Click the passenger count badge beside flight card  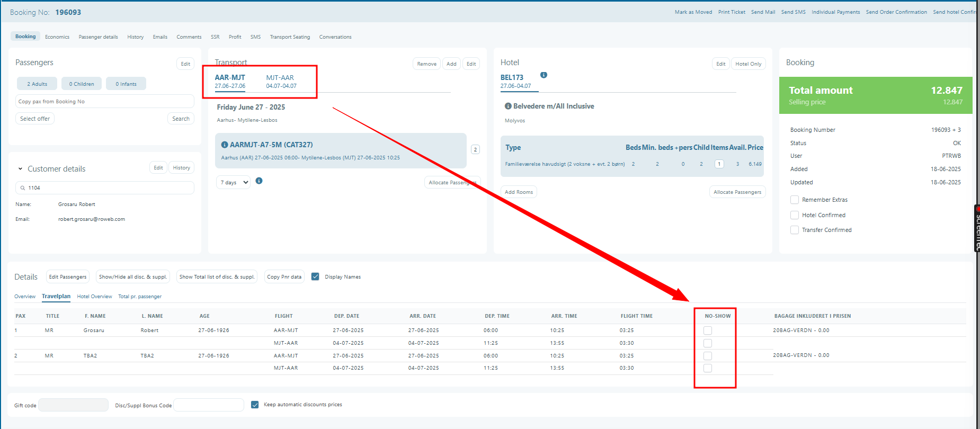click(475, 150)
